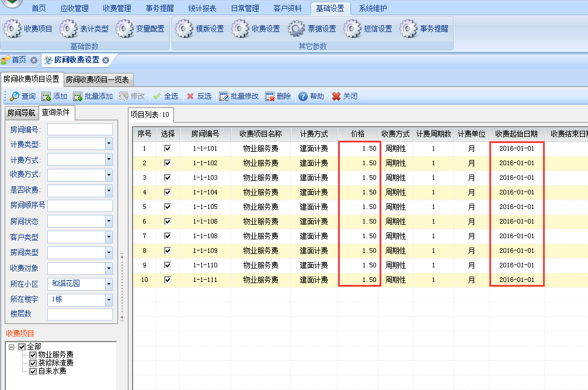Open the 客户类型 dropdown

109,237
